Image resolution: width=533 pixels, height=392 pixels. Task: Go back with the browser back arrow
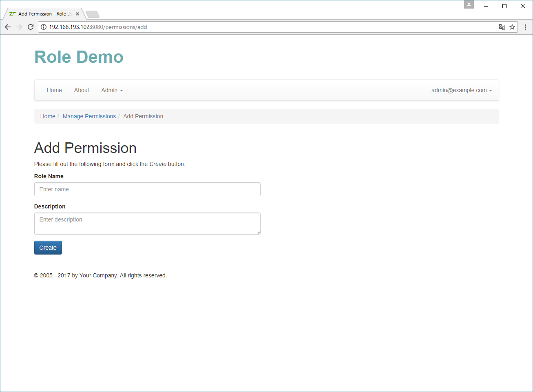pos(8,27)
